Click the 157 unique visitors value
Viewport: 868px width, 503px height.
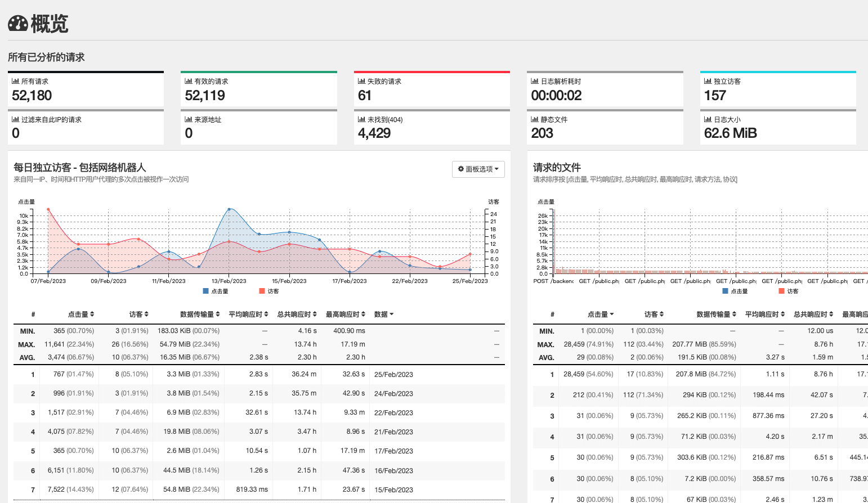[715, 96]
